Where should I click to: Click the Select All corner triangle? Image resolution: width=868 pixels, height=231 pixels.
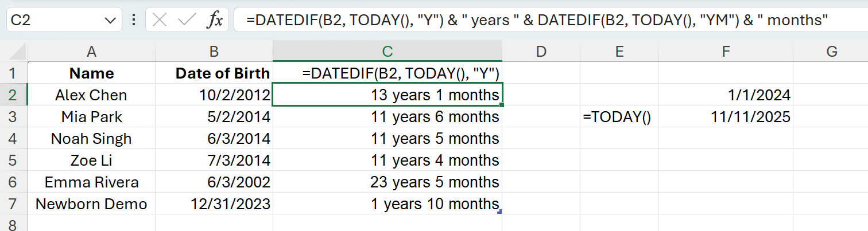(x=14, y=52)
